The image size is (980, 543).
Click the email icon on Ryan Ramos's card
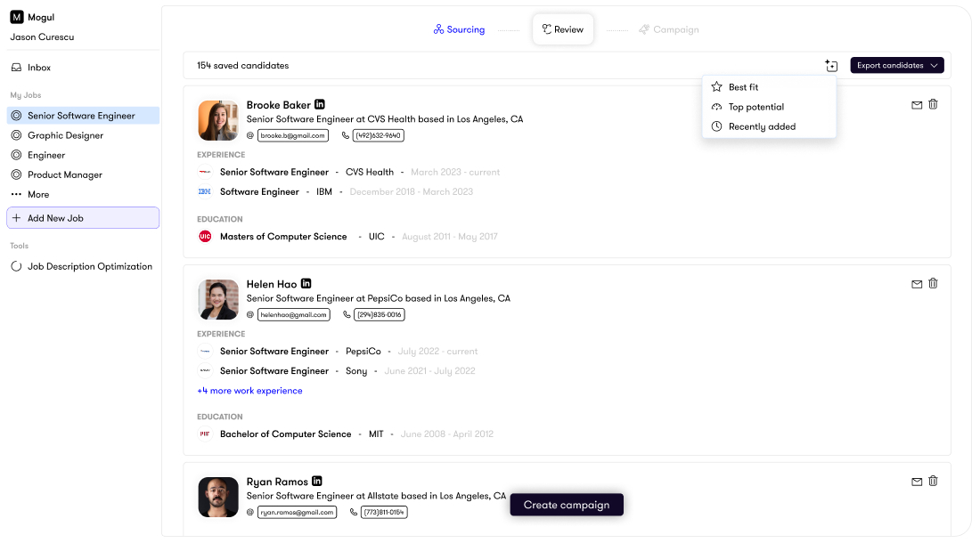(x=916, y=481)
